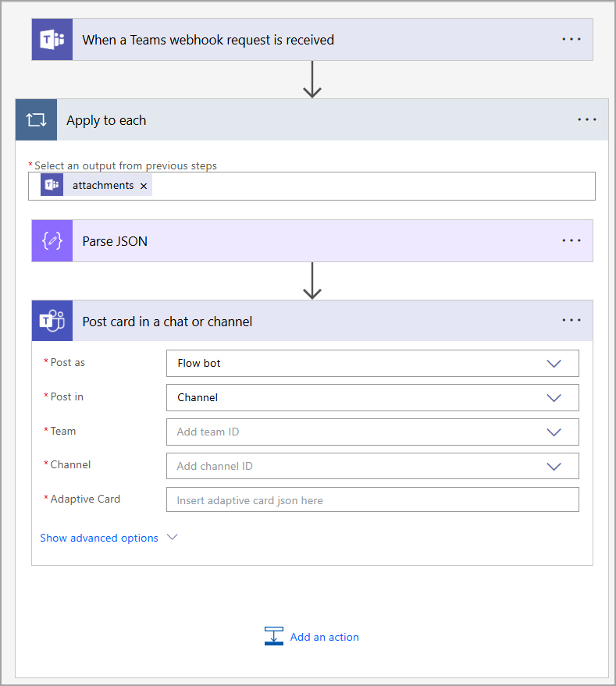
Task: Click the Parse JSON curly braces icon
Action: tap(52, 241)
